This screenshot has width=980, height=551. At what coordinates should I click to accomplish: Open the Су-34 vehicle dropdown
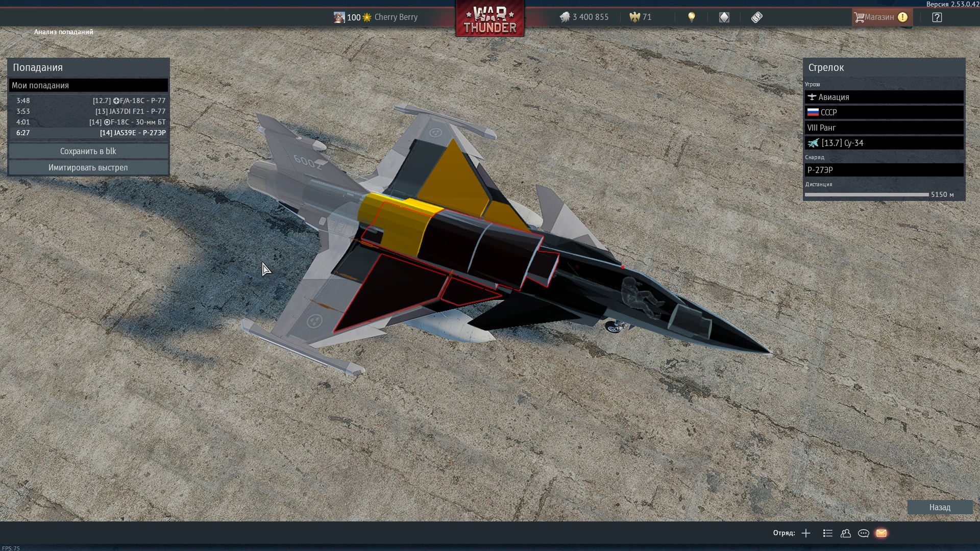coord(884,143)
